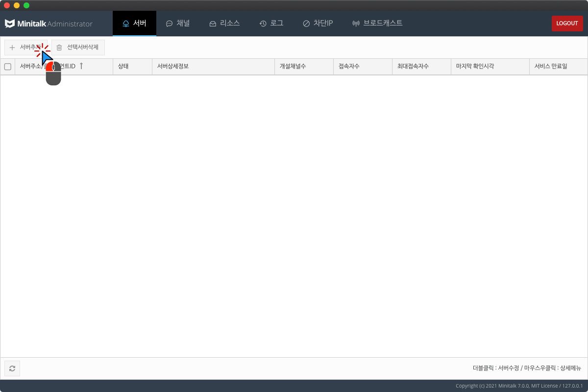
Task: Click the 최대접속자수 column header
Action: coord(421,67)
